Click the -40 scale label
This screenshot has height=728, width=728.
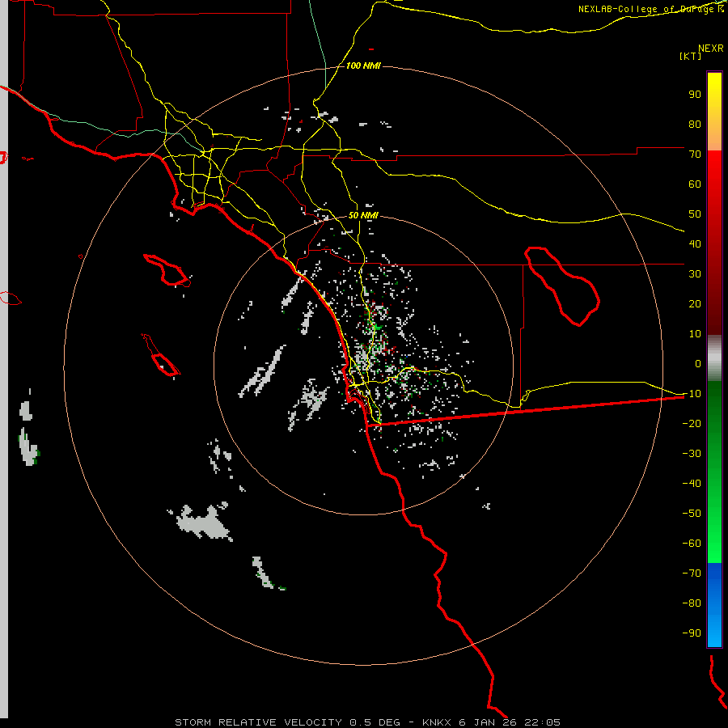point(692,484)
